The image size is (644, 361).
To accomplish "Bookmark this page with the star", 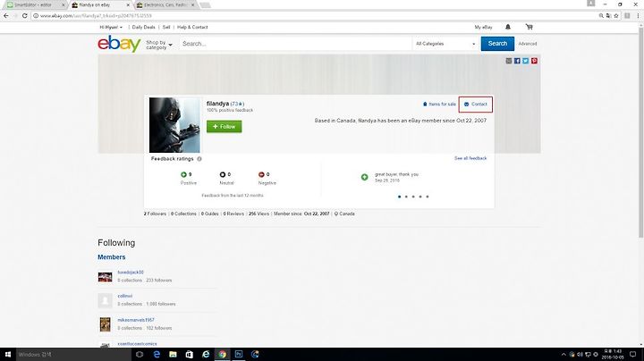I will coord(616,15).
